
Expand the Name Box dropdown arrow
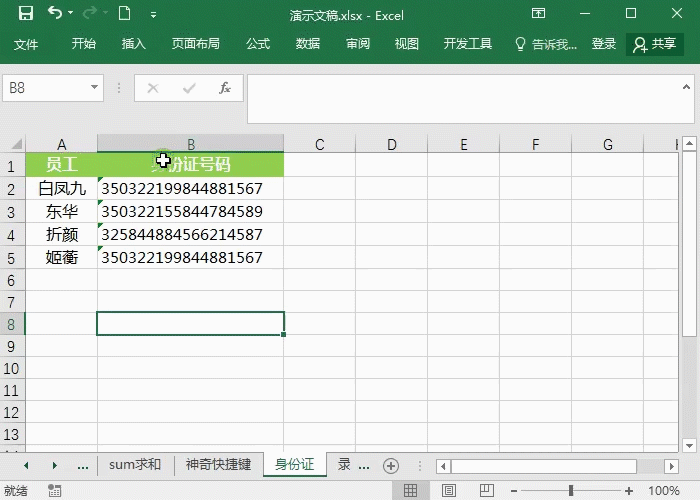click(94, 87)
